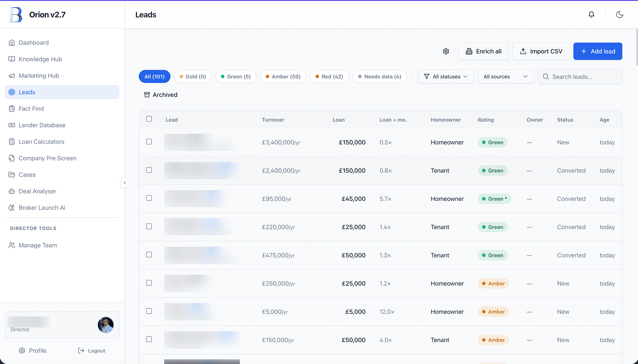
Task: Click the Fact Find clipboard icon
Action: coord(12,109)
